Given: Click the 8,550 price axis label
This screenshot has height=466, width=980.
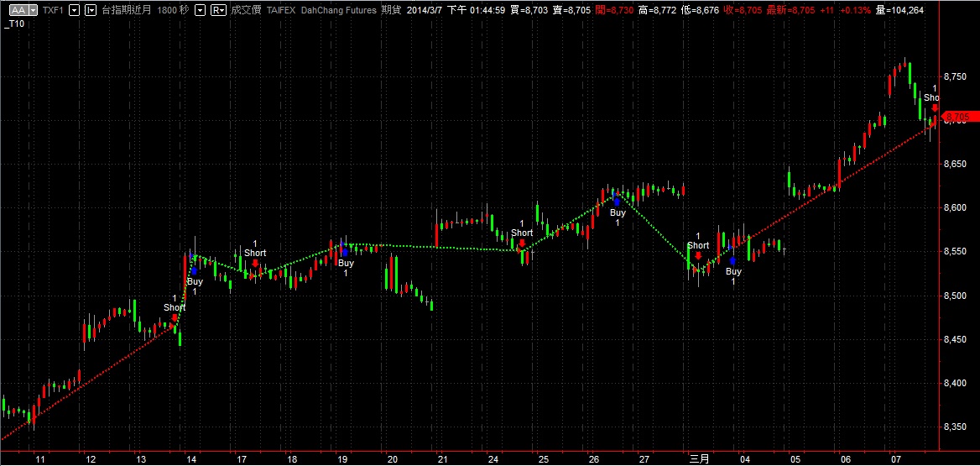Looking at the screenshot, I should (x=957, y=251).
